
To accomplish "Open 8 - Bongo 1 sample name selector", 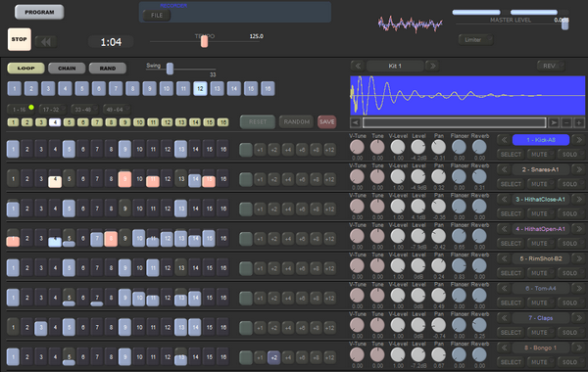I will point(541,348).
